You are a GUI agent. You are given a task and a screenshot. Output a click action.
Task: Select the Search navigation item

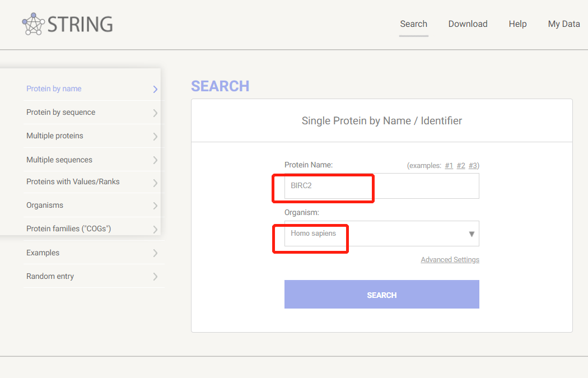pyautogui.click(x=413, y=24)
